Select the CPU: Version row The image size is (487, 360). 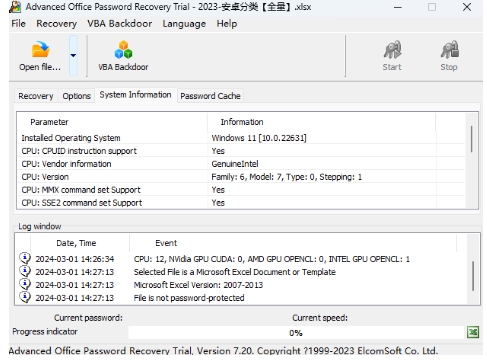(x=241, y=177)
